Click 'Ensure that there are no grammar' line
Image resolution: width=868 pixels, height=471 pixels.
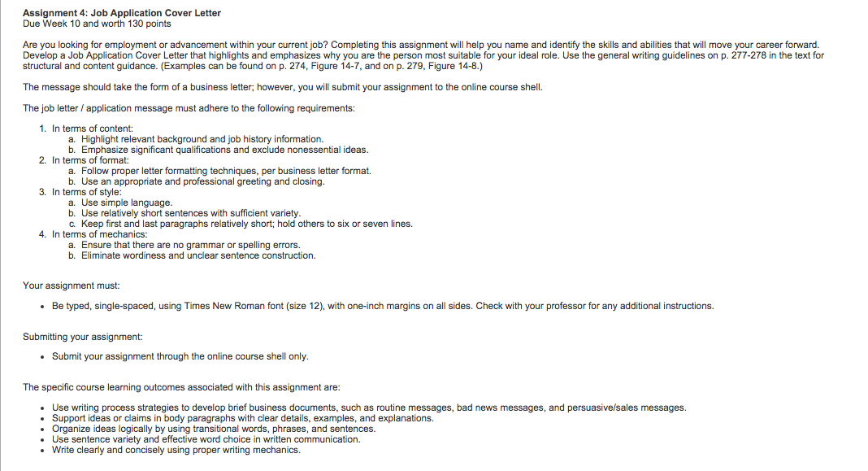[191, 245]
